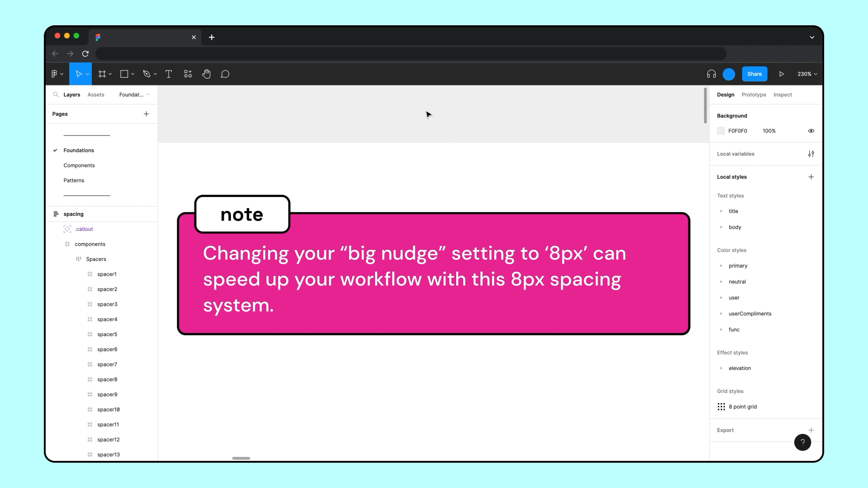The image size is (868, 488).
Task: Click the 8 point grid style icon
Action: [x=721, y=407]
